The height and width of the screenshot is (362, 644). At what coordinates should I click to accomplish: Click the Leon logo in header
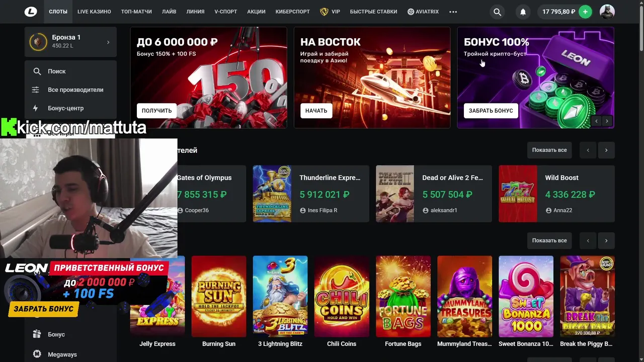[31, 12]
